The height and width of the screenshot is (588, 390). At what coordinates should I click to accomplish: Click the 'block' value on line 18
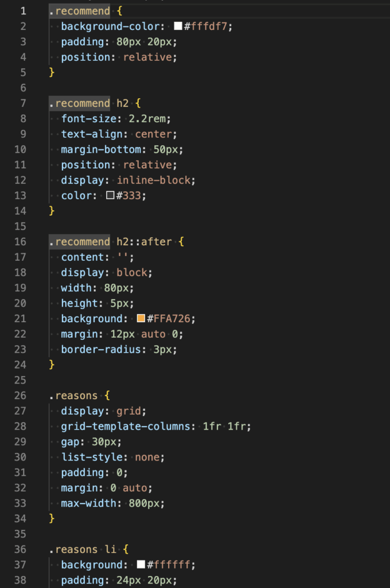pyautogui.click(x=132, y=272)
